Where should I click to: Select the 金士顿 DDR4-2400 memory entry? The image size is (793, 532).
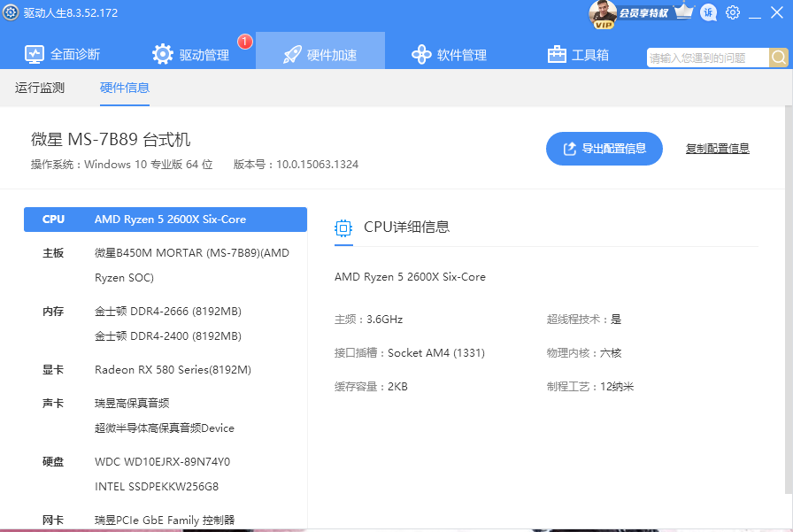click(x=168, y=336)
